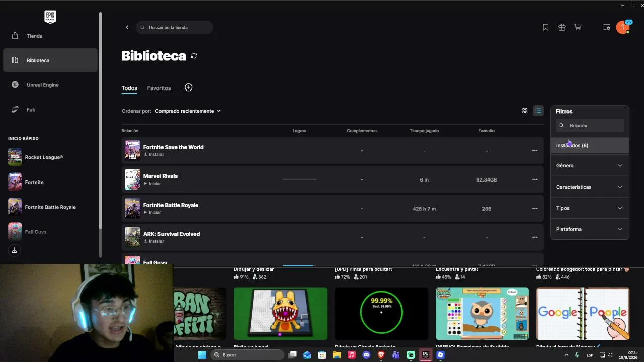644x362 pixels.
Task: Sort by the Complementos column header
Action: point(362,131)
